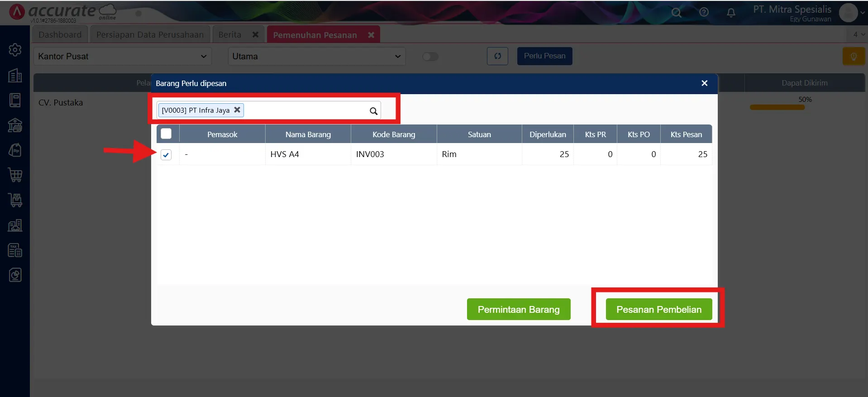Switch to the Dashboard tab
The image size is (868, 397).
[x=60, y=35]
